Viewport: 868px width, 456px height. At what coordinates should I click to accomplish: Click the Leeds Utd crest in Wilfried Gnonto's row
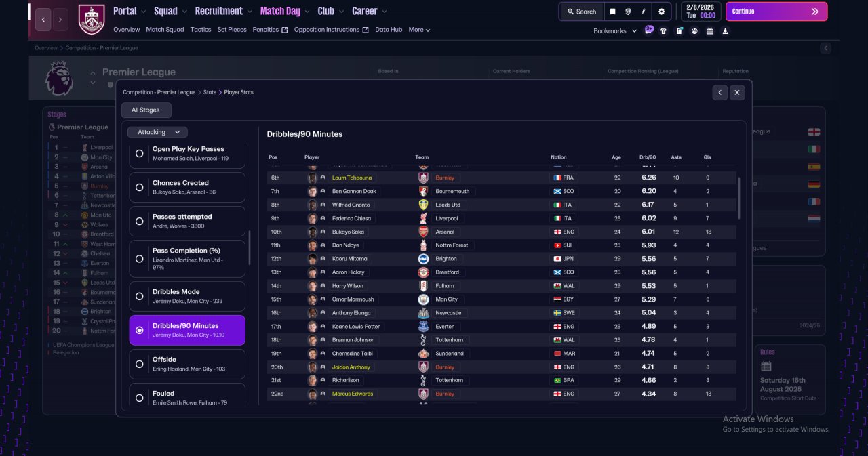tap(424, 205)
